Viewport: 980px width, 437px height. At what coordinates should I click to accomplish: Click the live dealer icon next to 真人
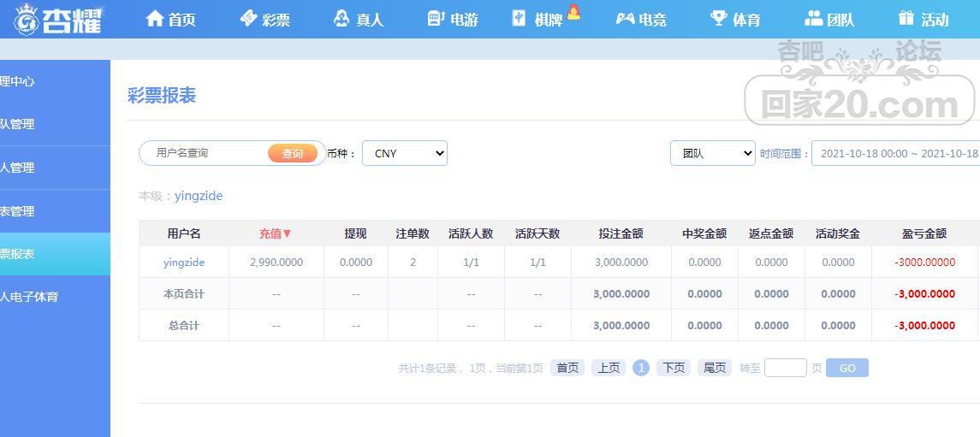point(342,18)
